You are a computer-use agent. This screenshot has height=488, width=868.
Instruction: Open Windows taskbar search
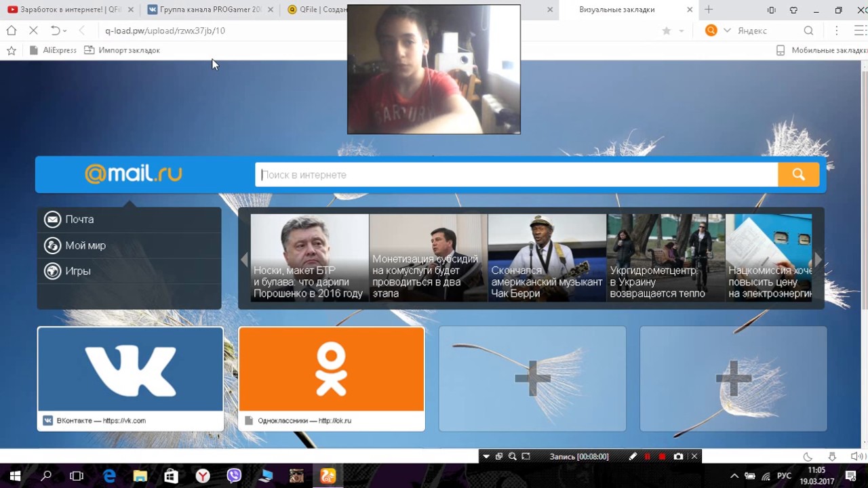46,476
